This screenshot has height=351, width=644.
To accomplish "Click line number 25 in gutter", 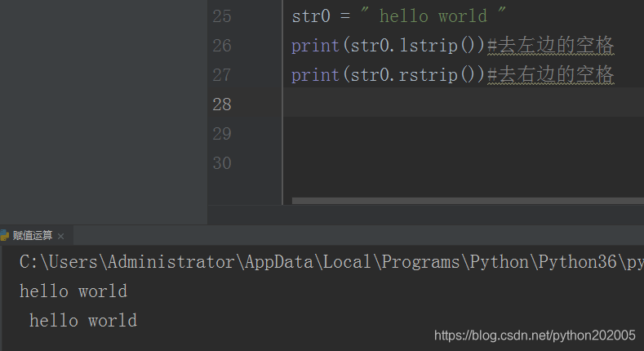I will pos(222,16).
